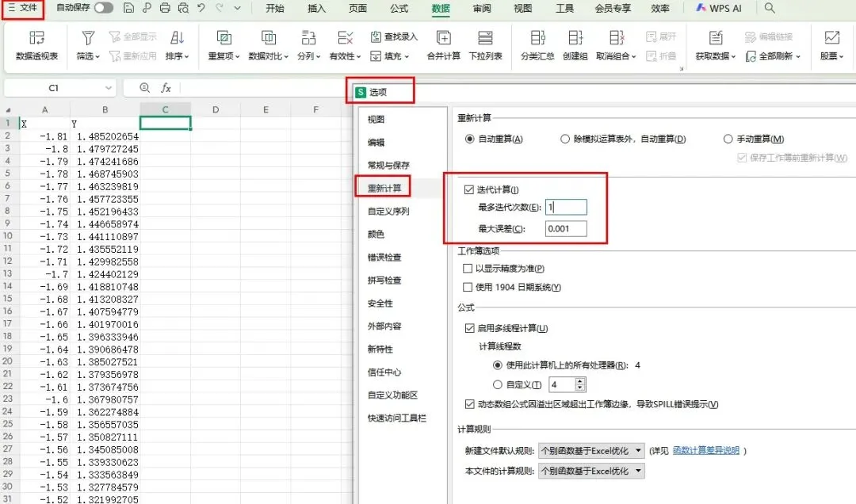
Task: Switch to the 公式 tab
Action: (399, 8)
